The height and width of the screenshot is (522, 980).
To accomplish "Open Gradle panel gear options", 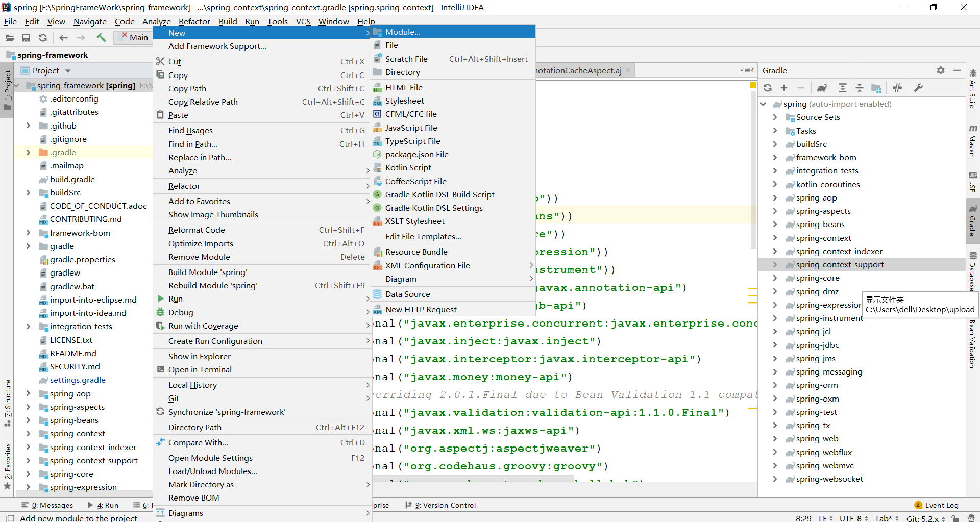I will tap(941, 70).
